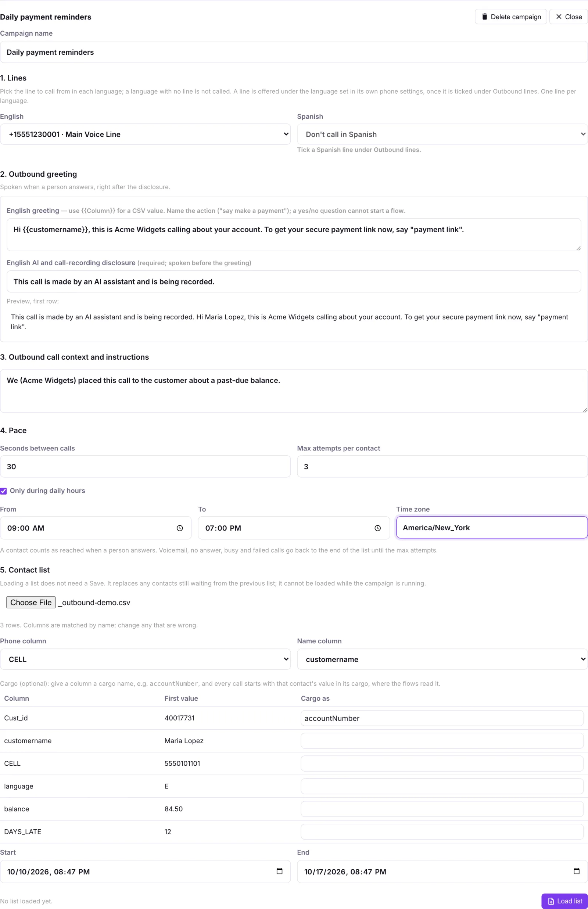Click the 5550101101 first value cell
588x909 pixels.
(x=182, y=764)
